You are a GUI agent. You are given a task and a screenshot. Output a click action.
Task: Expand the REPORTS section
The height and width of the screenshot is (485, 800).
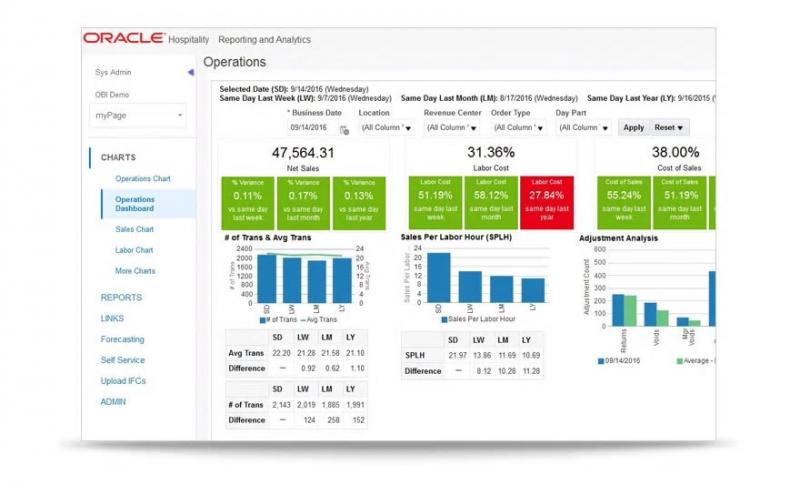pos(121,297)
